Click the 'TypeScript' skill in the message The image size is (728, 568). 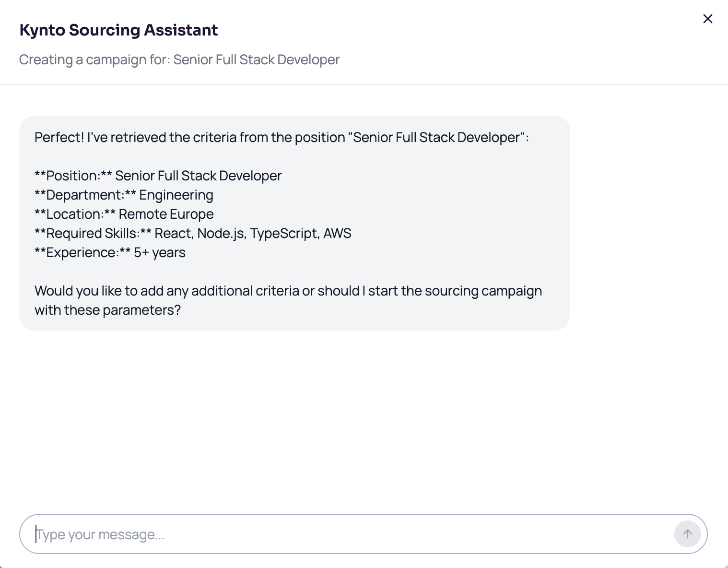[284, 233]
